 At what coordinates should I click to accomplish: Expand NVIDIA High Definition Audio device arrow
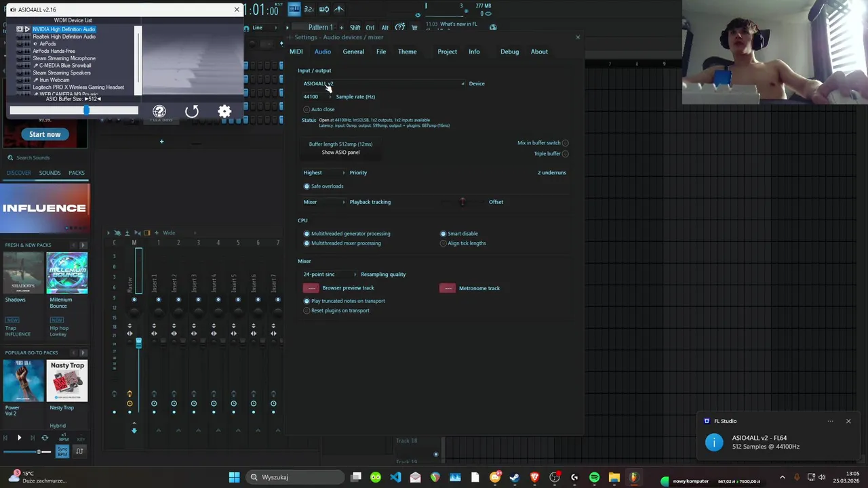click(x=27, y=29)
